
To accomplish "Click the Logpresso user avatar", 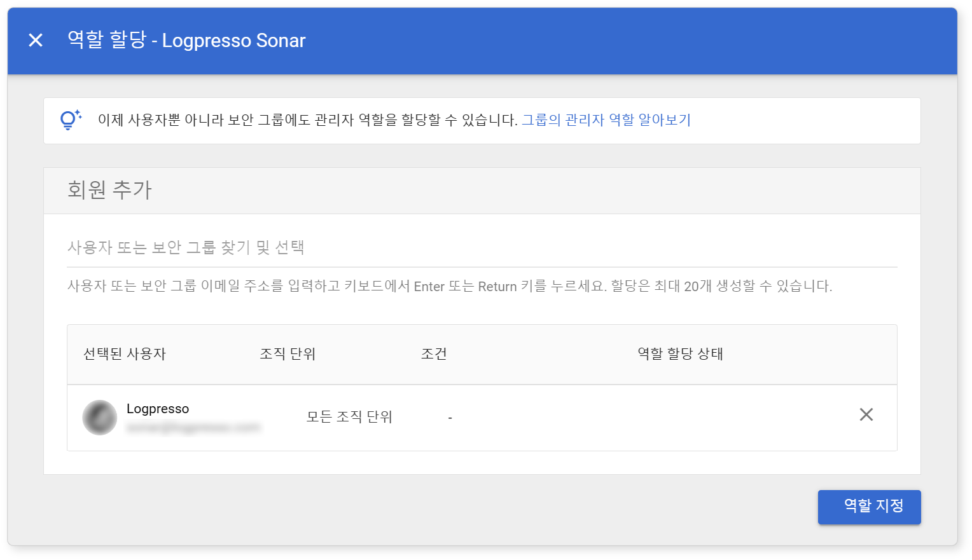I will [x=100, y=418].
